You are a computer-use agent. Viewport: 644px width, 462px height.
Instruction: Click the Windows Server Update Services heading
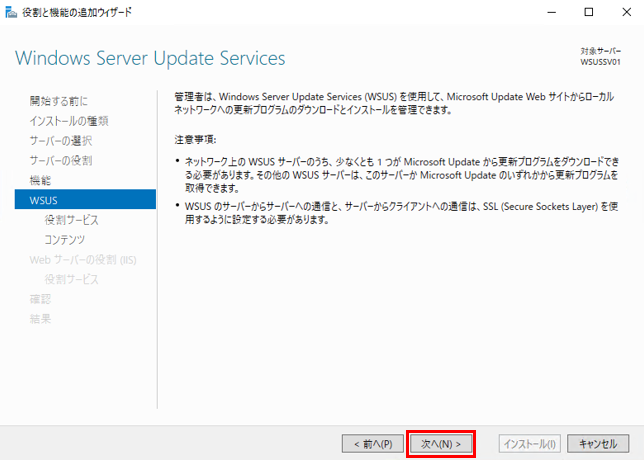pyautogui.click(x=150, y=58)
